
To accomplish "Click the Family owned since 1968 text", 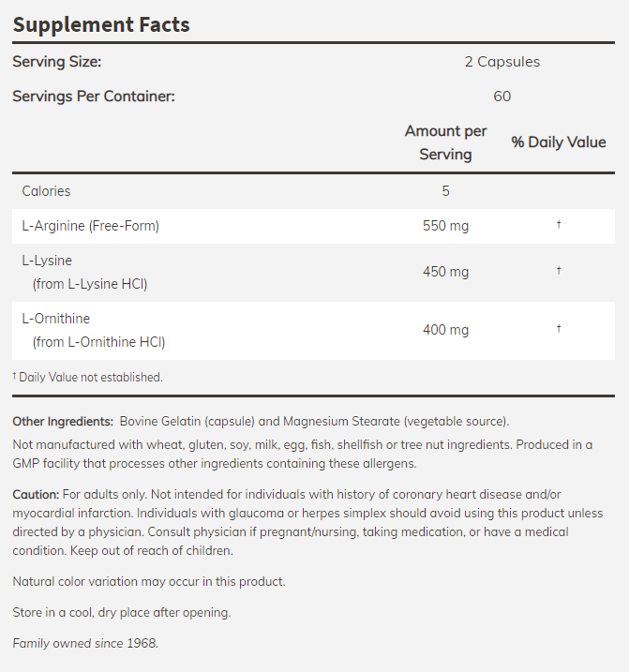I will tap(85, 643).
